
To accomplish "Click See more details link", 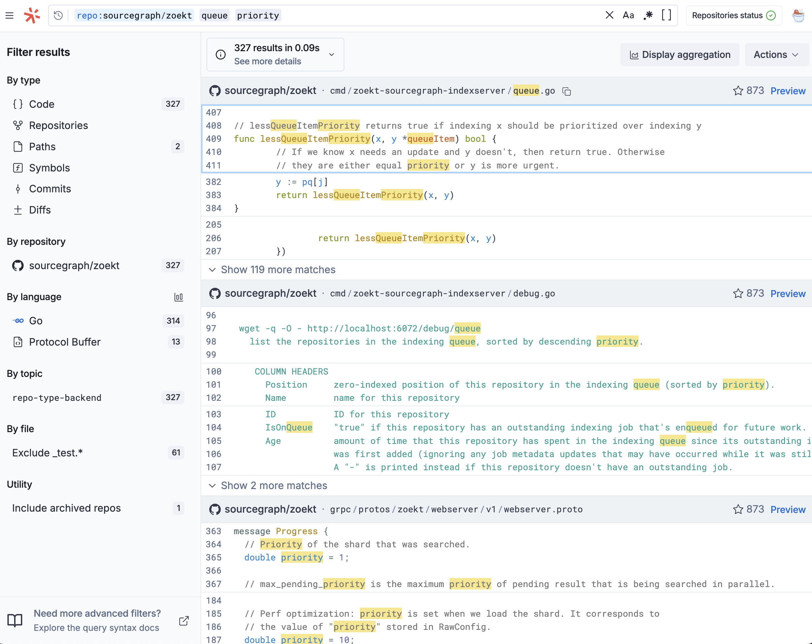I will (x=268, y=61).
